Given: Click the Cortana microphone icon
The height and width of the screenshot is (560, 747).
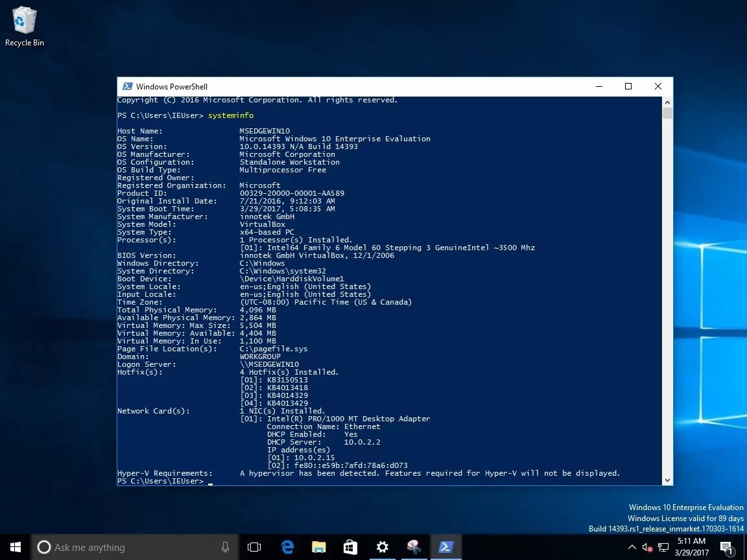Looking at the screenshot, I should point(226,547).
